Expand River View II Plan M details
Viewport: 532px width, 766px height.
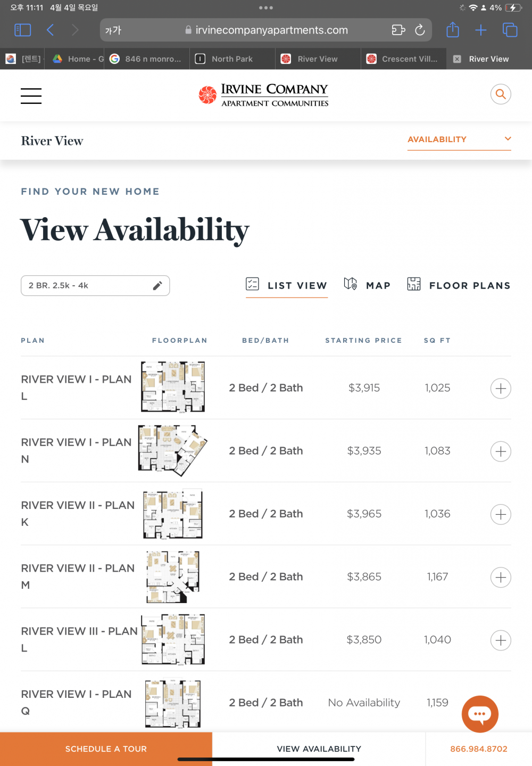pyautogui.click(x=501, y=577)
